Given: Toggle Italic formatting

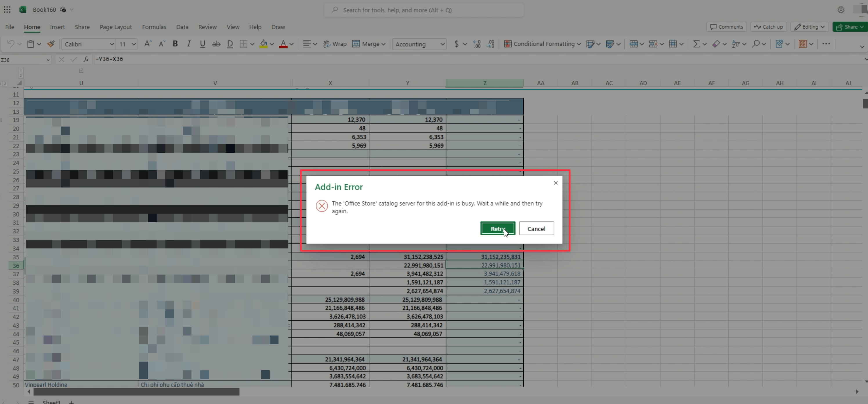Looking at the screenshot, I should (x=189, y=44).
